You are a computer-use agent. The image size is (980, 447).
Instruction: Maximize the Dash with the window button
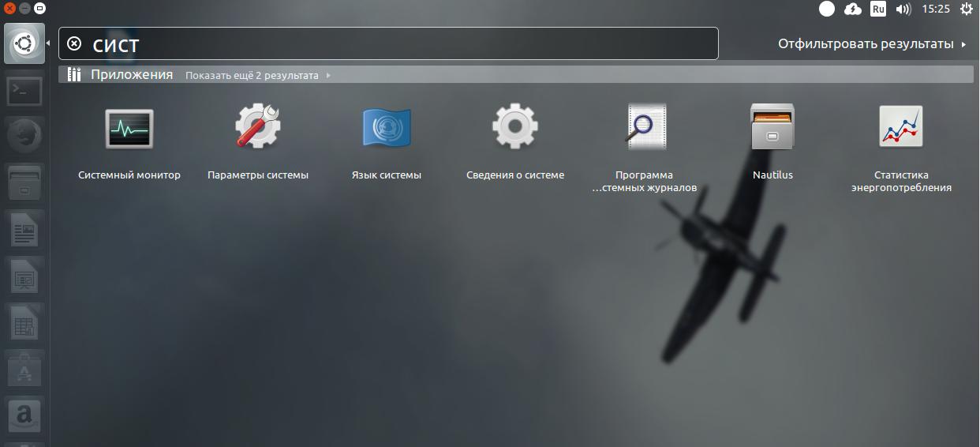click(x=39, y=9)
